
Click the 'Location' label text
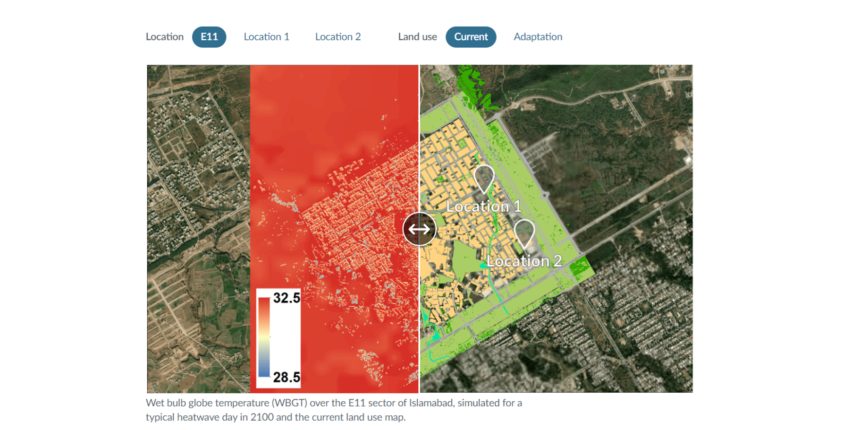coord(165,37)
